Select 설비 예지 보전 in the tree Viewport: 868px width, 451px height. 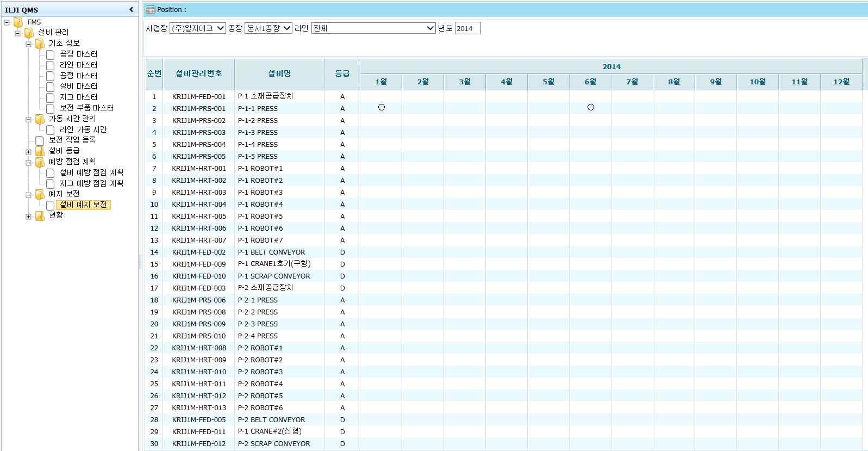pos(83,205)
